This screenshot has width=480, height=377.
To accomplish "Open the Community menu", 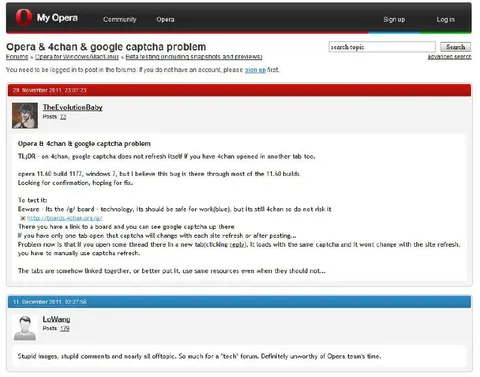I will (x=120, y=19).
